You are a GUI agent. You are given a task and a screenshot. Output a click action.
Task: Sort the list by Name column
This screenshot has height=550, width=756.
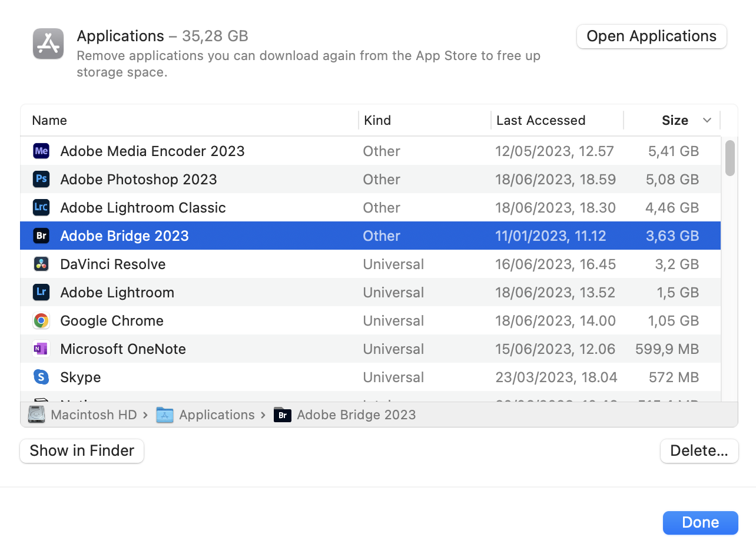click(x=49, y=121)
